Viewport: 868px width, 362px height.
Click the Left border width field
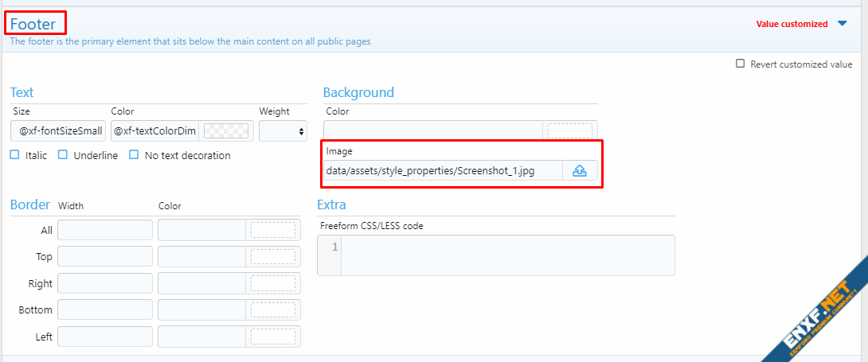coord(105,337)
